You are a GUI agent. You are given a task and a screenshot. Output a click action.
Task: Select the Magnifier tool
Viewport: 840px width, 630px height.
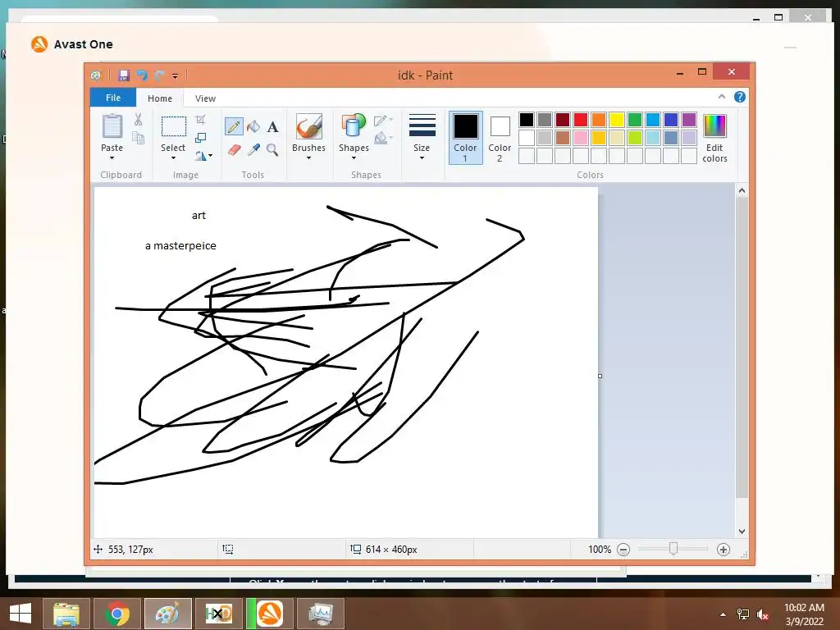272,149
